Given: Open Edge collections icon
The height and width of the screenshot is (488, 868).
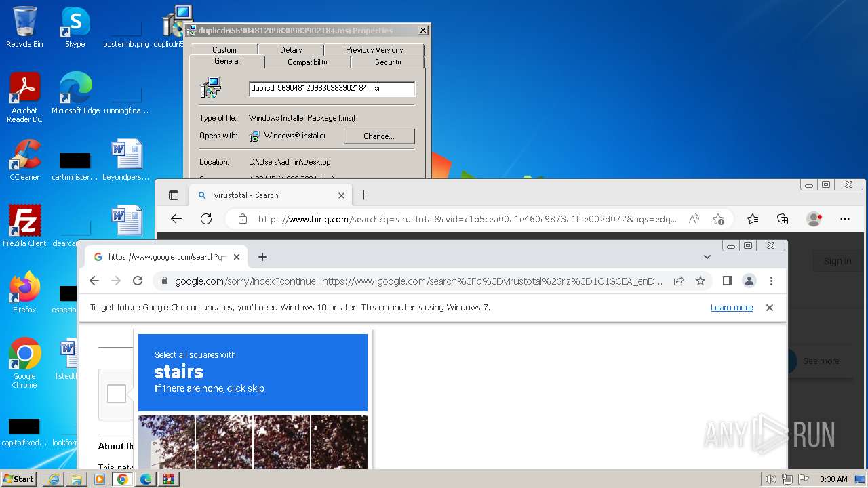Looking at the screenshot, I should click(783, 219).
